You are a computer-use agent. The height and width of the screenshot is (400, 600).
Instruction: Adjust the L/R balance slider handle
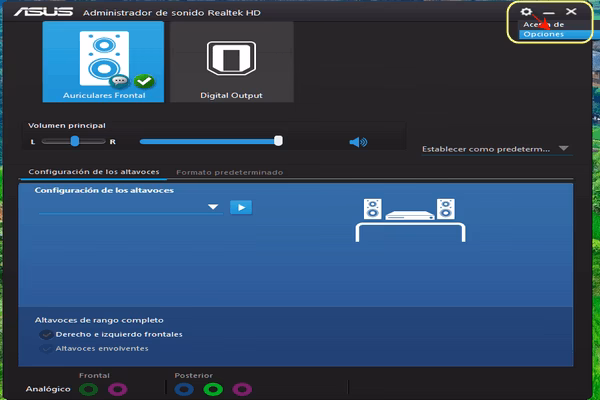click(75, 141)
